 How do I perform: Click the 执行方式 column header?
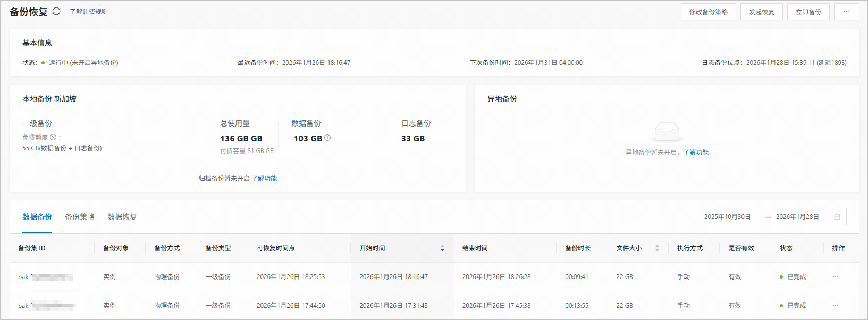[690, 248]
